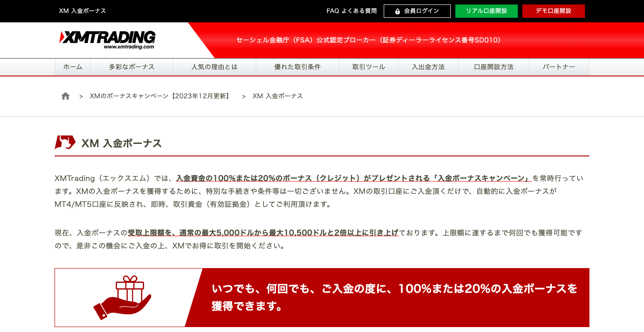Screen dimensions: 644x332
Task: Click the XM 入金ボーナス page heading
Action: (122, 143)
